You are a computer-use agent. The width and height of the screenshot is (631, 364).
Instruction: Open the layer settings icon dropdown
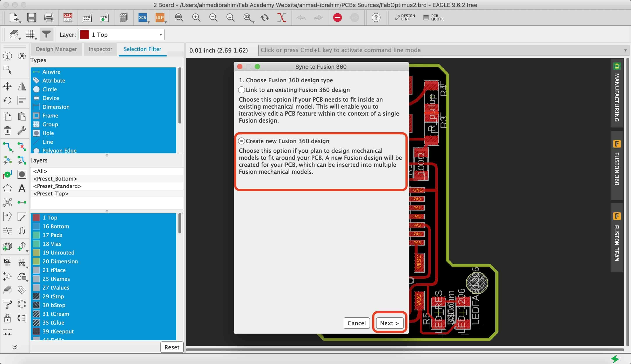tap(15, 35)
